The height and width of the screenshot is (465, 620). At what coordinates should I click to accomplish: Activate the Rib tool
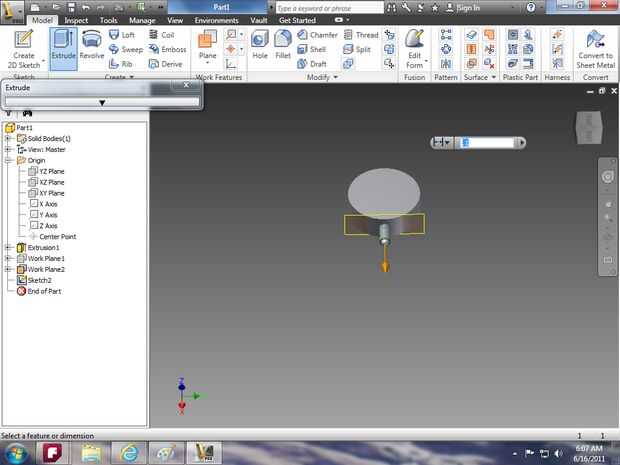tap(121, 64)
